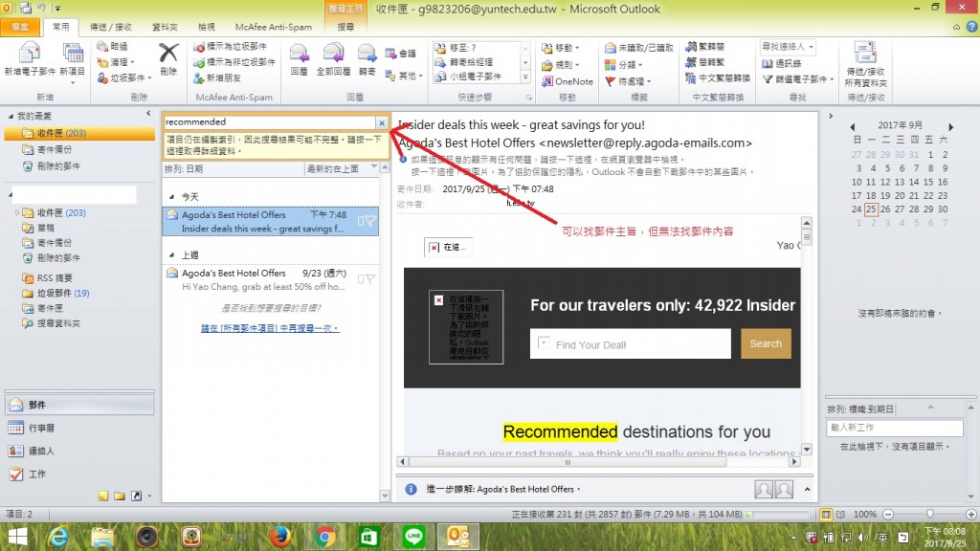Open Shortcuts icon in navigation bottom bar
This screenshot has width=980, height=551.
click(x=136, y=496)
